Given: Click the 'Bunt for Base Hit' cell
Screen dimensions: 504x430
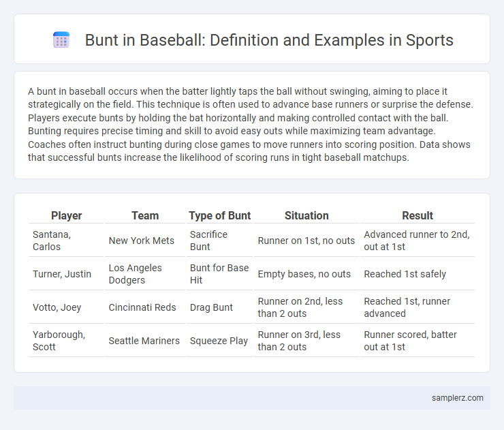Looking at the screenshot, I should click(219, 274).
